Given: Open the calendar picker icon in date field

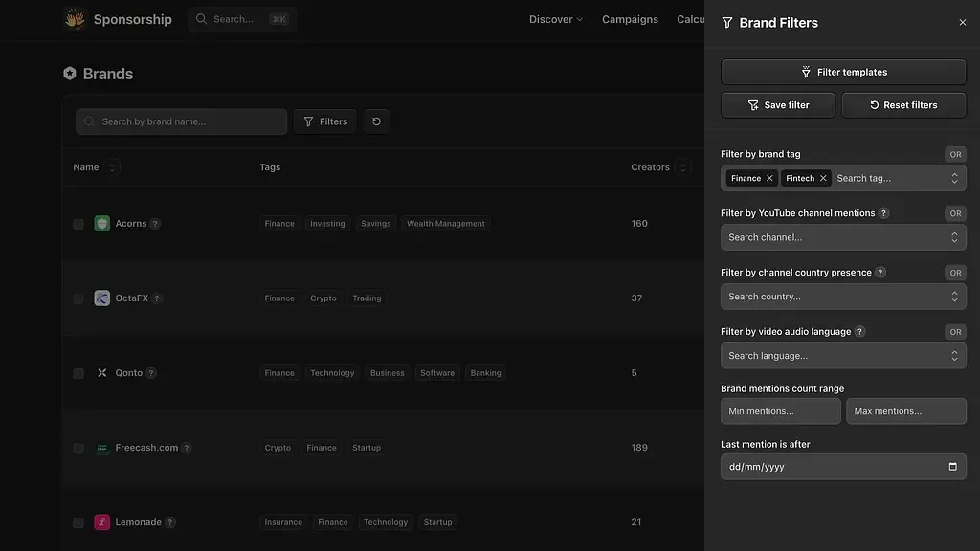Looking at the screenshot, I should [952, 467].
